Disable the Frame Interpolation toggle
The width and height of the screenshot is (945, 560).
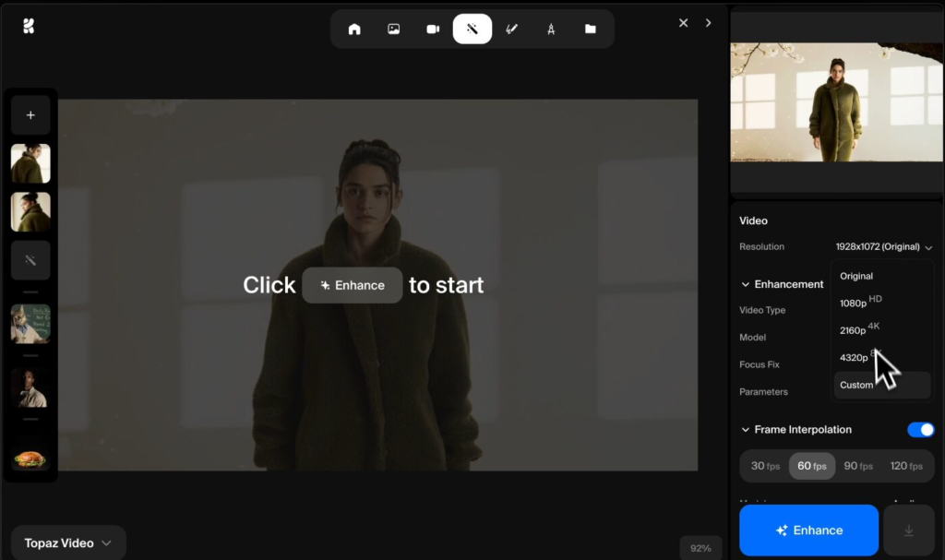pyautogui.click(x=921, y=429)
